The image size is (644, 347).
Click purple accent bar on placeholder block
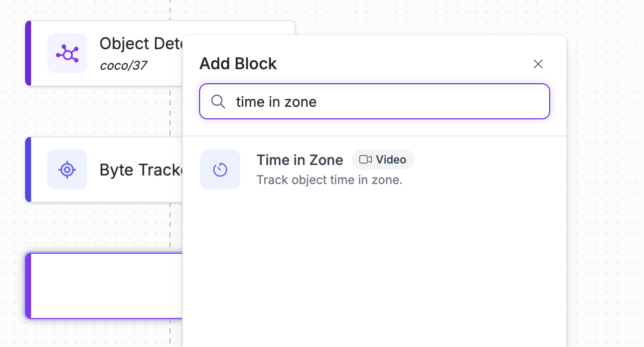coord(28,286)
